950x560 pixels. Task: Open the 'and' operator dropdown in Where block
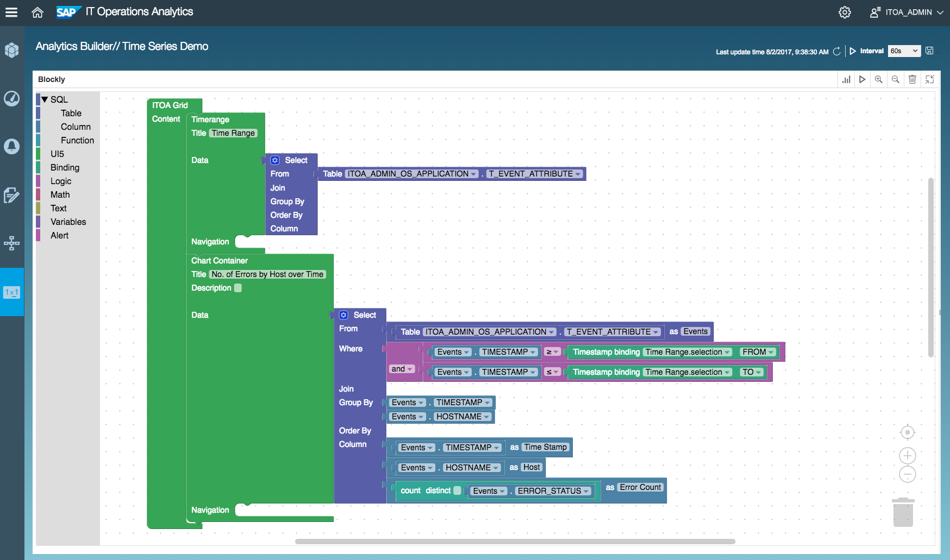tap(402, 369)
